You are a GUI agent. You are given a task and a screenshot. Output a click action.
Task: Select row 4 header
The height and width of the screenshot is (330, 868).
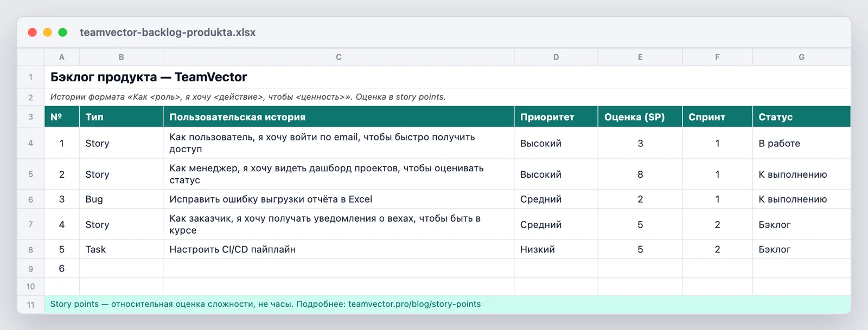pyautogui.click(x=30, y=143)
